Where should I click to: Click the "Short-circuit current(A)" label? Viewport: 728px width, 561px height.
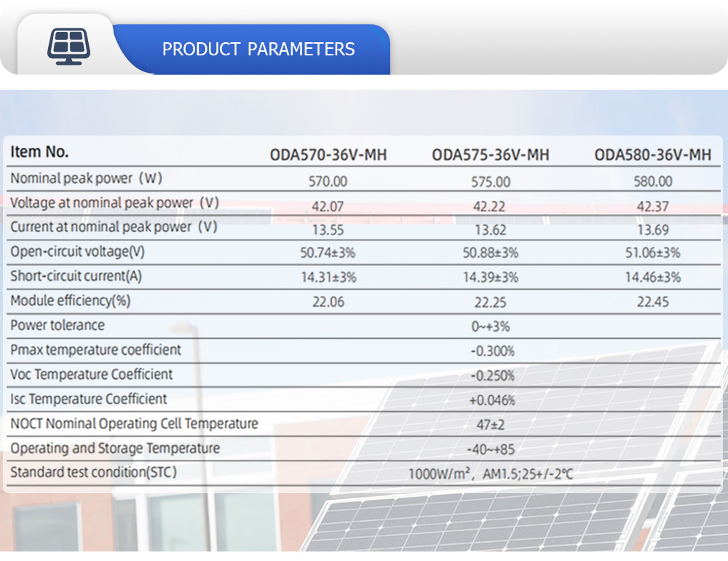76,276
